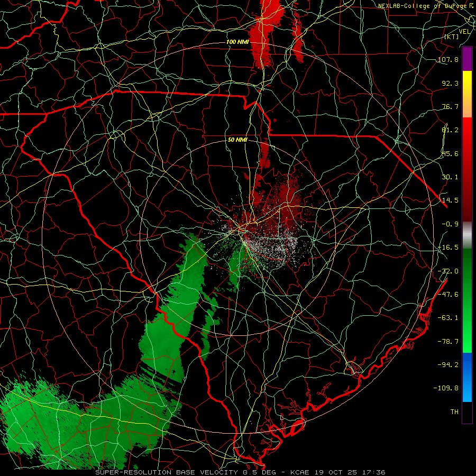The image size is (476, 476).
Task: Click the blue segment of the color bar
Action: coord(467,377)
